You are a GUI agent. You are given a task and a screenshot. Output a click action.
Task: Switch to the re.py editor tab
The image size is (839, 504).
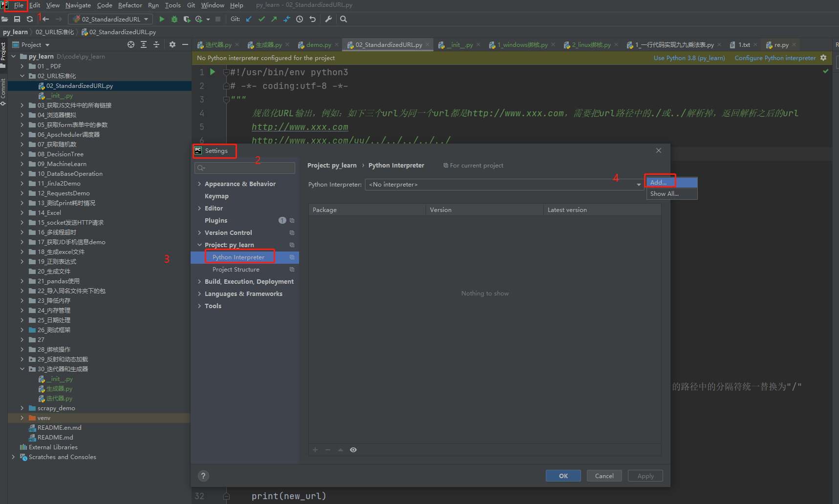click(x=781, y=44)
